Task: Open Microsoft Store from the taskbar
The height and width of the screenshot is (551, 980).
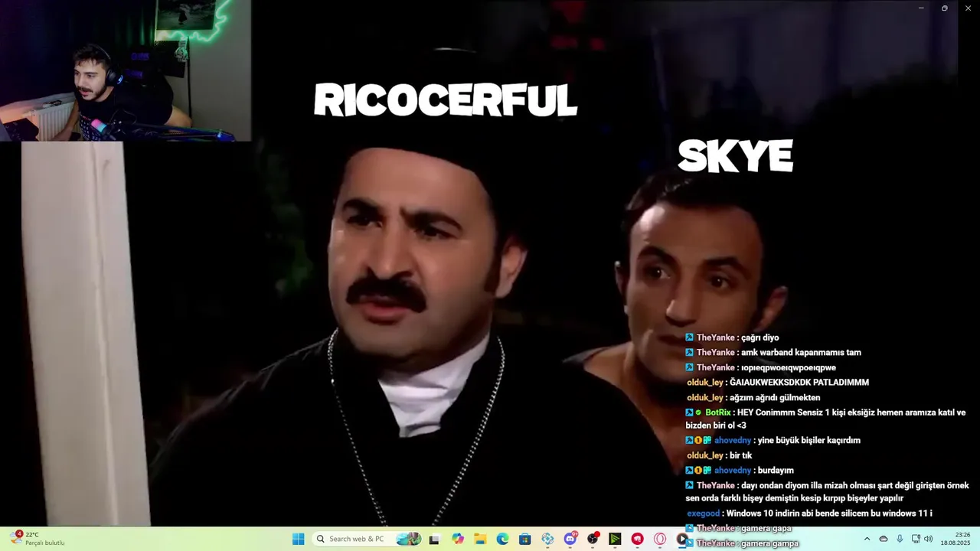Action: 524,539
